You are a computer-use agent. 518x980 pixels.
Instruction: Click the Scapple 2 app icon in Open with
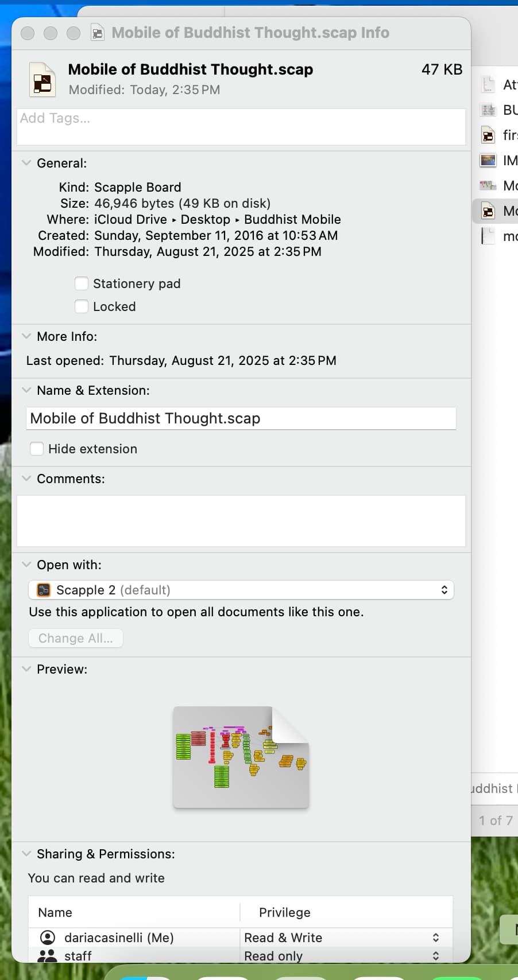pos(43,590)
